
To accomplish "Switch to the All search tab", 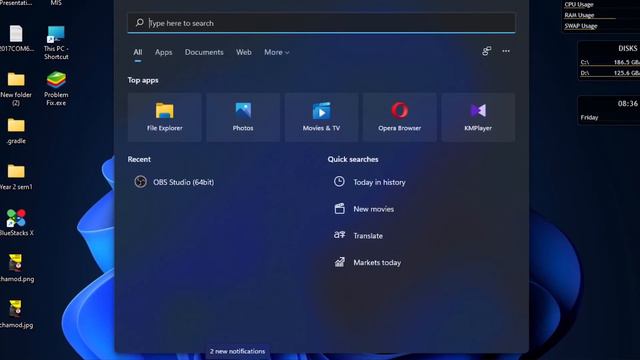I will pos(138,52).
